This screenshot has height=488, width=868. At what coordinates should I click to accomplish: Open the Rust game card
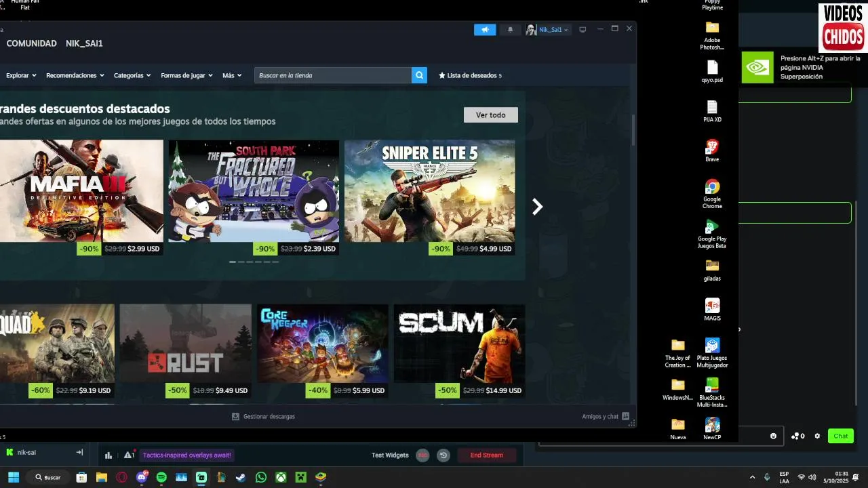185,352
